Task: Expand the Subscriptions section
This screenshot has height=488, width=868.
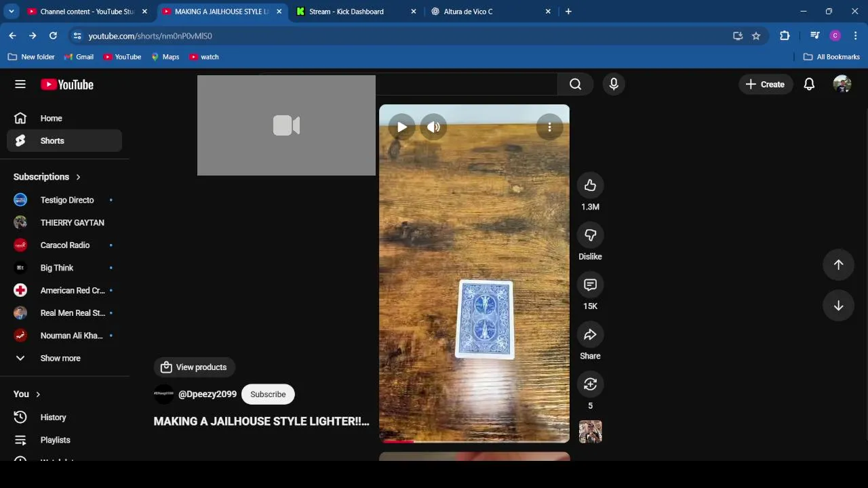Action: tap(47, 177)
